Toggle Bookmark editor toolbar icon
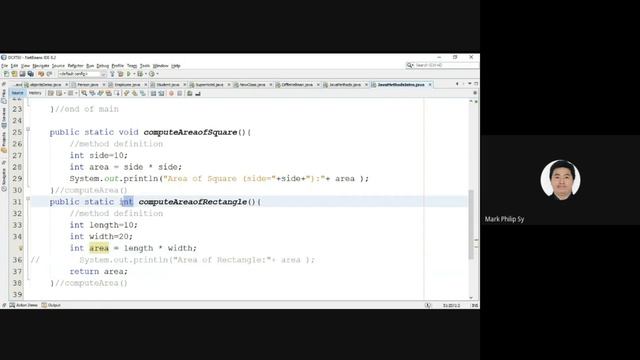Screen dimensions: 640x360 click(x=142, y=93)
